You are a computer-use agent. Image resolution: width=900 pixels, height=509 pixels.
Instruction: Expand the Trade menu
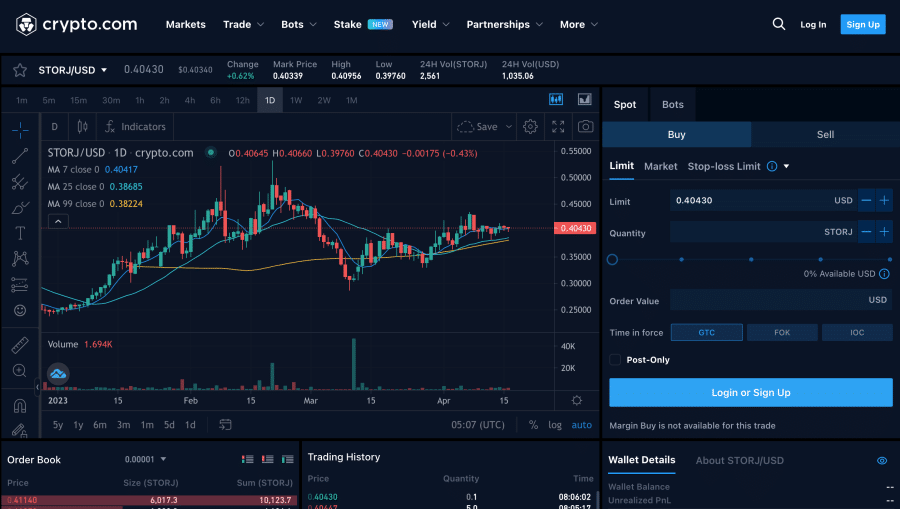point(243,25)
